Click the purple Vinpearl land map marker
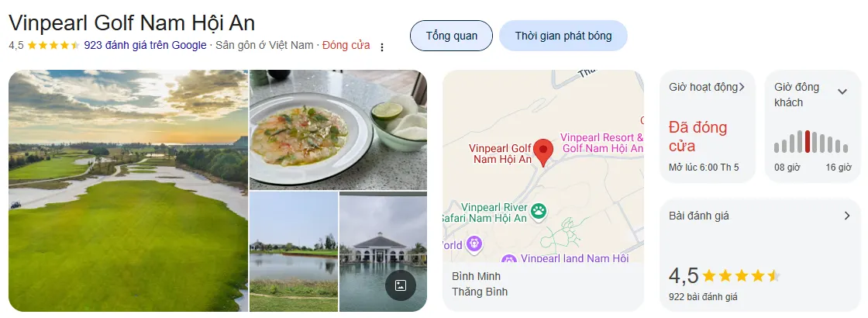Viewport: 868px width, 318px height. [509, 259]
